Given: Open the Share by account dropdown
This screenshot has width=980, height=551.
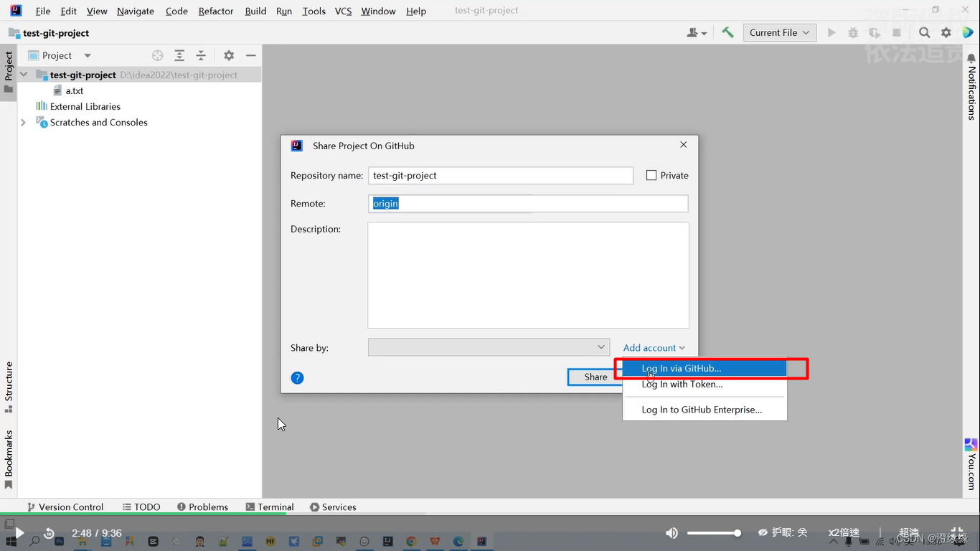Looking at the screenshot, I should 489,347.
